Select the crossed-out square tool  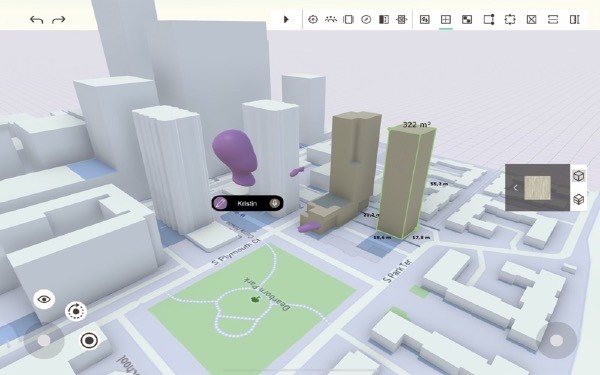[x=532, y=19]
